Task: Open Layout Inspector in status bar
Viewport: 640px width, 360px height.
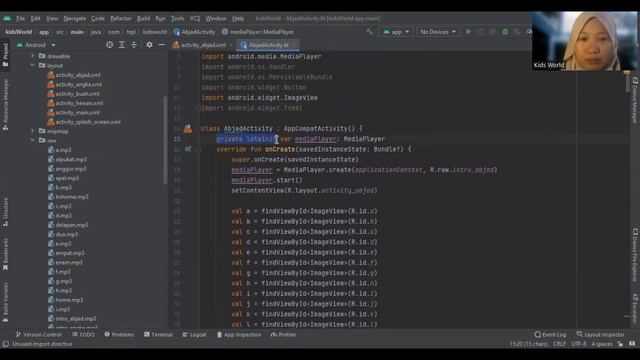Action: click(x=601, y=335)
